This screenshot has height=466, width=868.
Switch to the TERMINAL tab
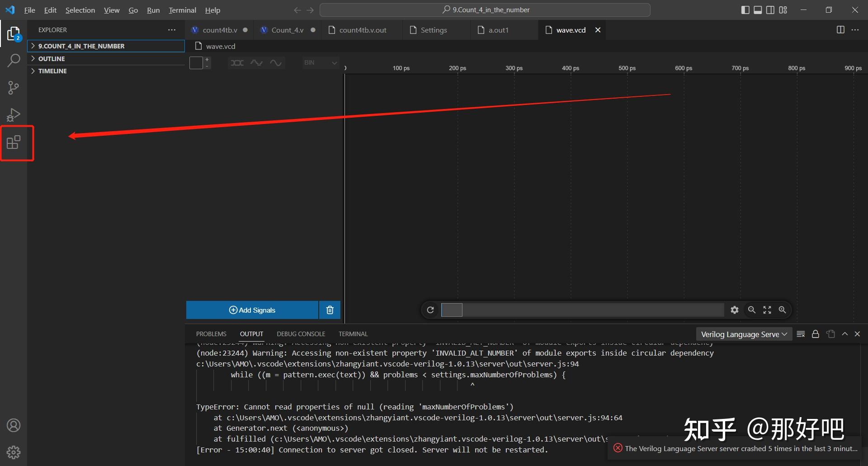353,333
